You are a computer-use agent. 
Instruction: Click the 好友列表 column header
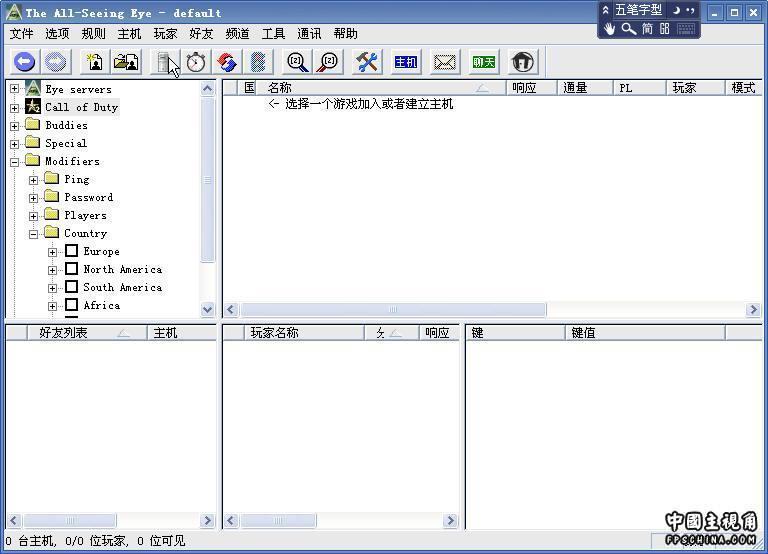[x=87, y=333]
